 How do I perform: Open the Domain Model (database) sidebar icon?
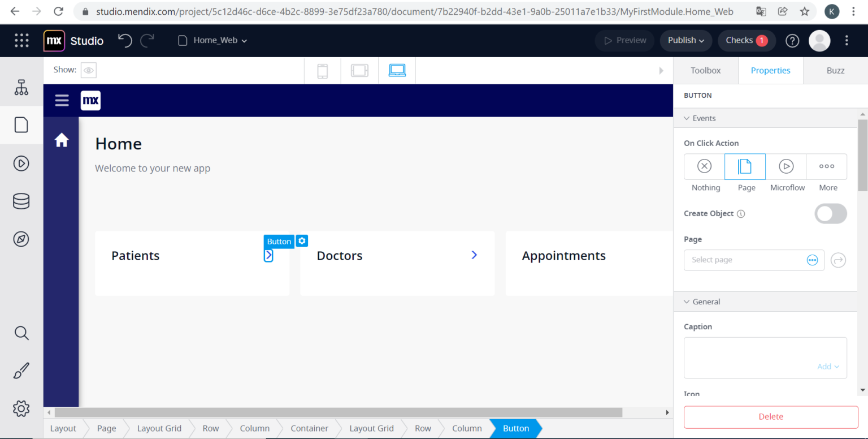[21, 201]
